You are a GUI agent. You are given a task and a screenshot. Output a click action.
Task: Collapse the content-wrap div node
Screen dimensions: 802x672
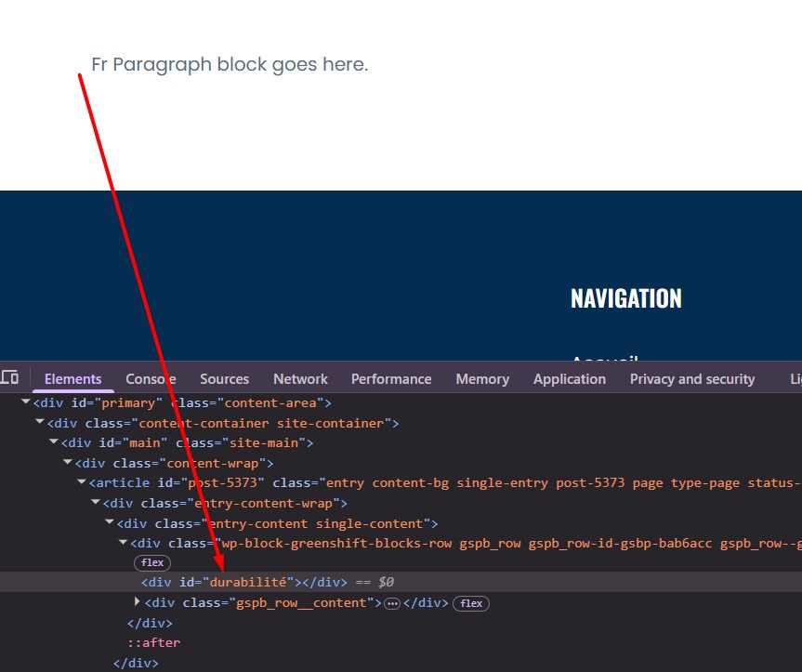67,462
